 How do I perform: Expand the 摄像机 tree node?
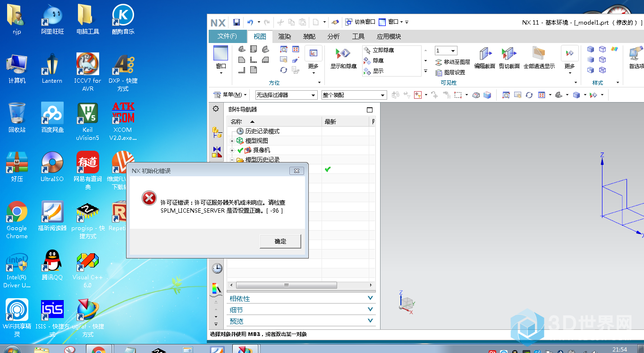[x=232, y=150]
